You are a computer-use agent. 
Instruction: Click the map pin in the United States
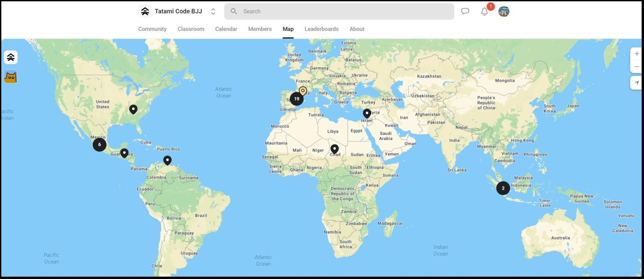(133, 110)
